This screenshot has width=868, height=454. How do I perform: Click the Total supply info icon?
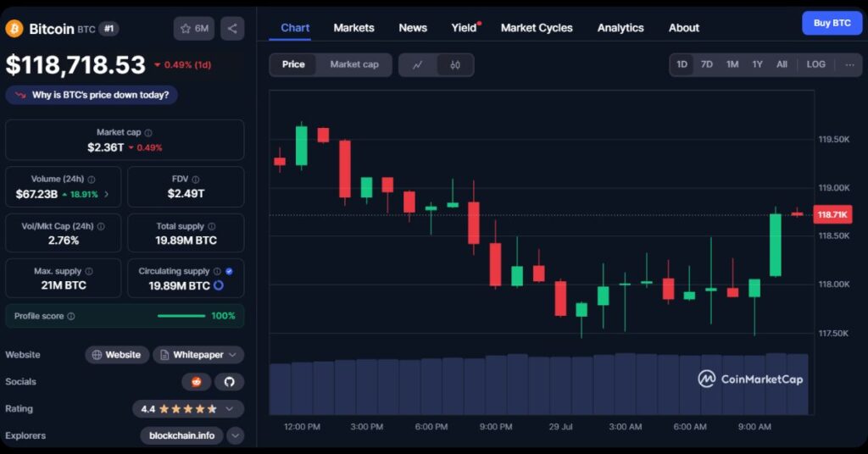point(211,226)
